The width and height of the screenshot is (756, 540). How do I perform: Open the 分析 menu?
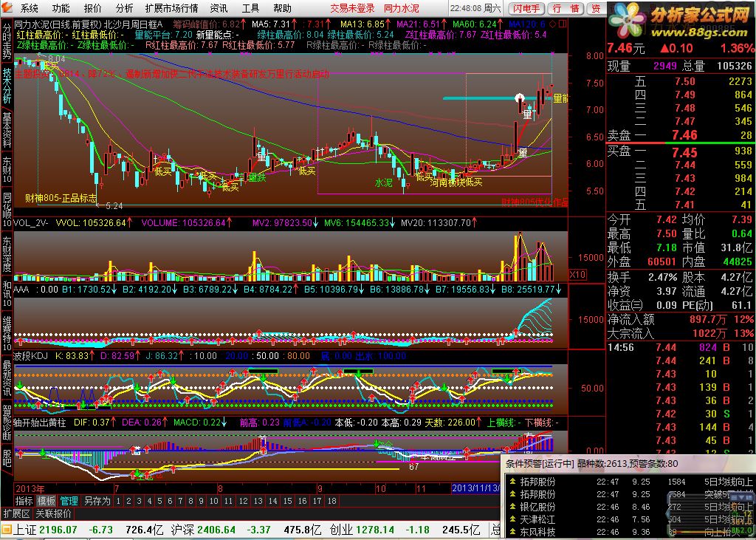point(124,8)
